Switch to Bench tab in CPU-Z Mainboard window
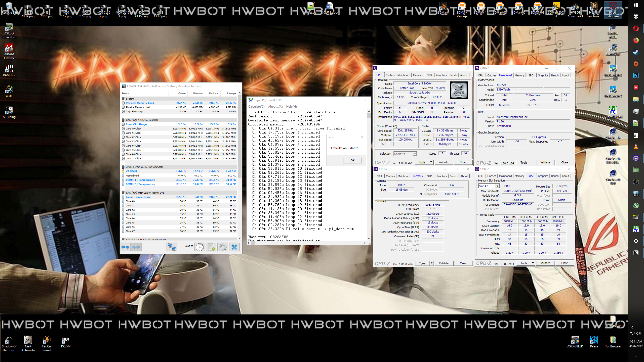This screenshot has height=362, width=644. point(555,75)
